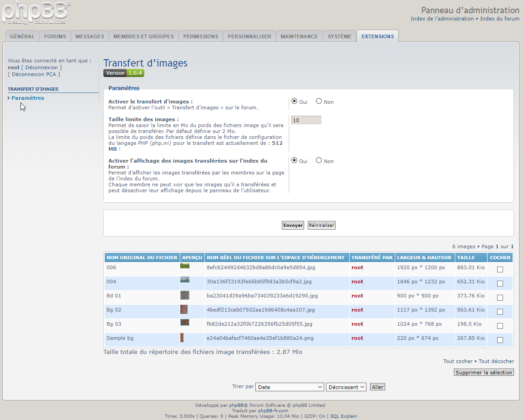
Task: Check the box for file 006
Action: click(500, 269)
